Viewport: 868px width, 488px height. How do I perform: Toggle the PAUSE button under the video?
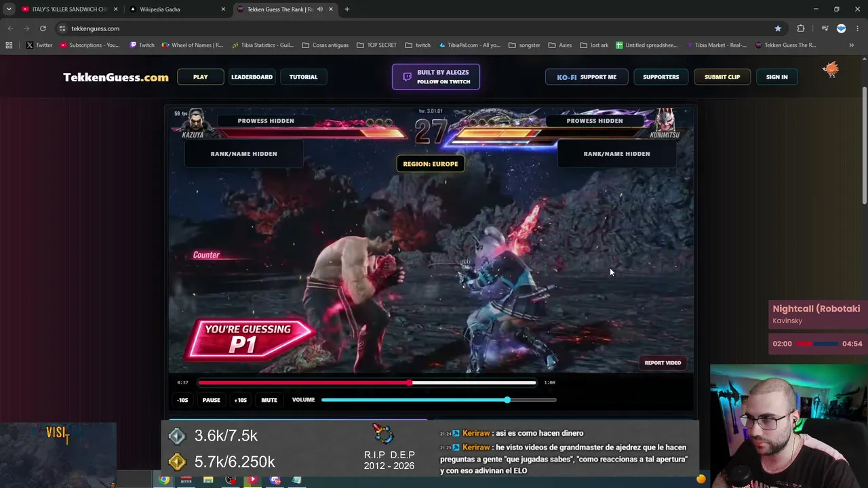click(x=212, y=400)
